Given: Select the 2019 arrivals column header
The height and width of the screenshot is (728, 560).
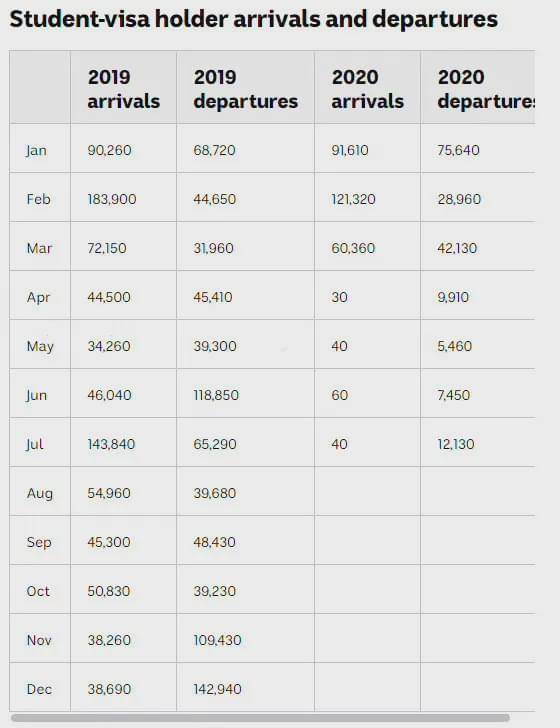Looking at the screenshot, I should pos(124,89).
